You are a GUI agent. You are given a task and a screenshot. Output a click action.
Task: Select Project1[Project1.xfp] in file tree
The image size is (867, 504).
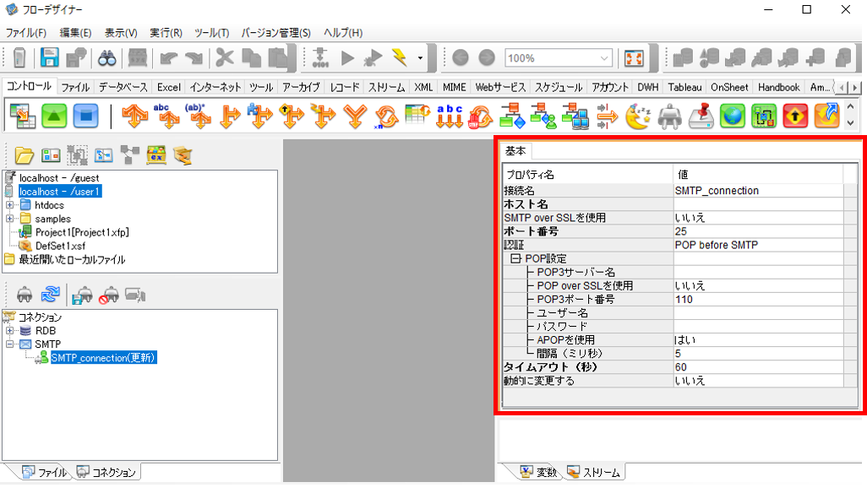point(82,232)
